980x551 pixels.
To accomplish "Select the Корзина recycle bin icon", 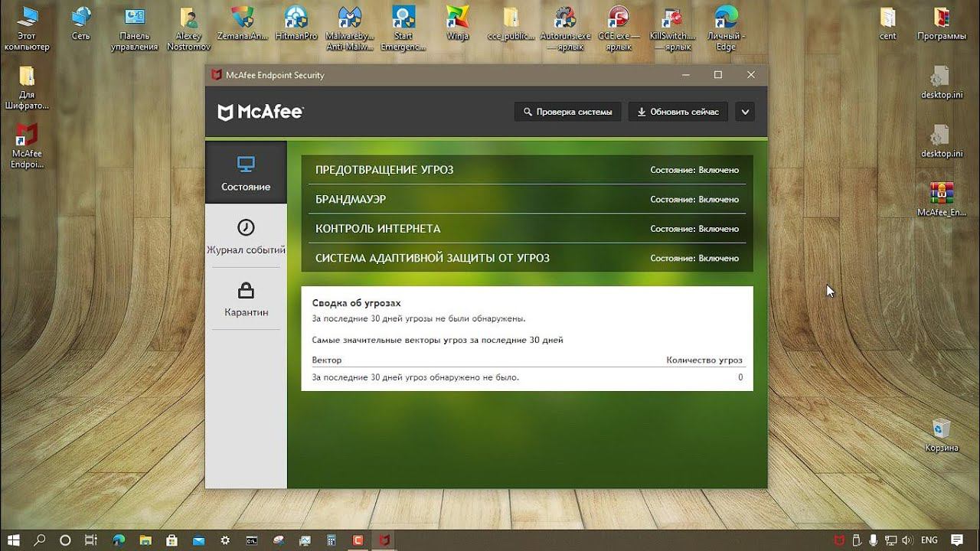I will click(941, 435).
